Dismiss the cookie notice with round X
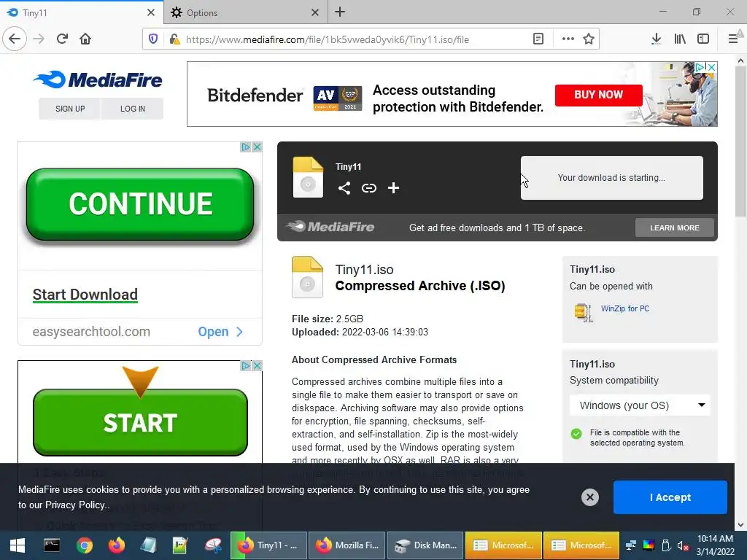 point(589,497)
